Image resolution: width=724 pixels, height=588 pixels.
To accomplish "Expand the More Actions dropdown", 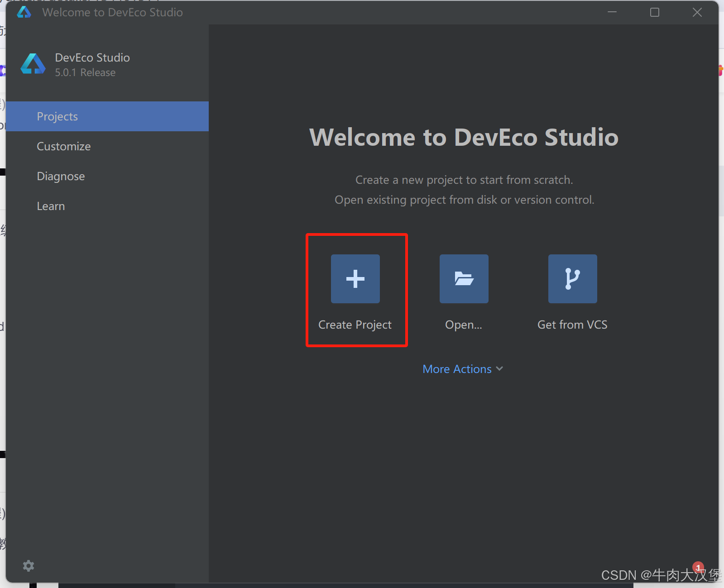I will tap(463, 369).
